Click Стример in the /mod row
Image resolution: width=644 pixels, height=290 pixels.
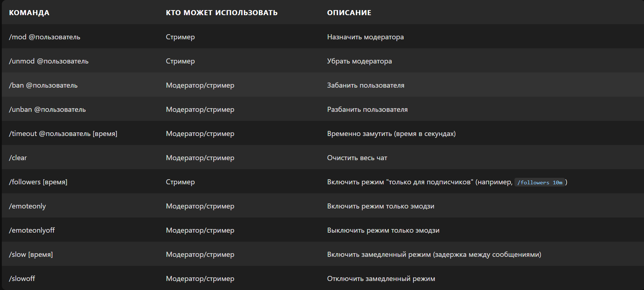point(180,37)
